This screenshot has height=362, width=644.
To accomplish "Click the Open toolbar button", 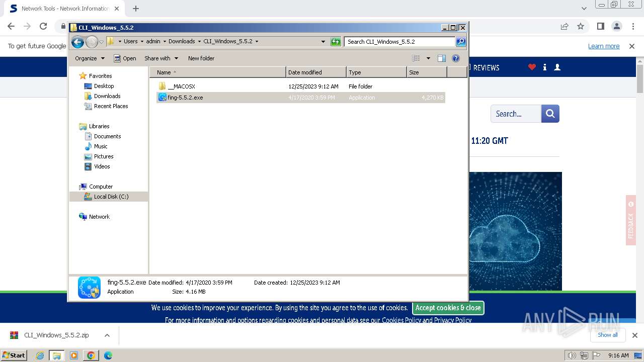I will point(125,58).
